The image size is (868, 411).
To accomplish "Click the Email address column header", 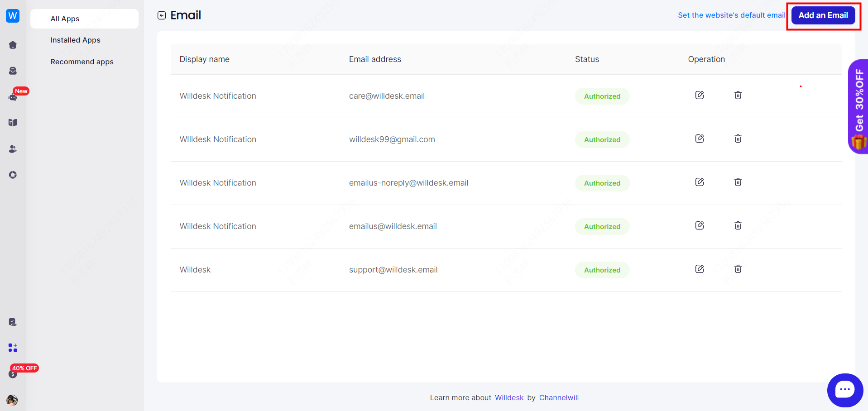I will tap(375, 59).
